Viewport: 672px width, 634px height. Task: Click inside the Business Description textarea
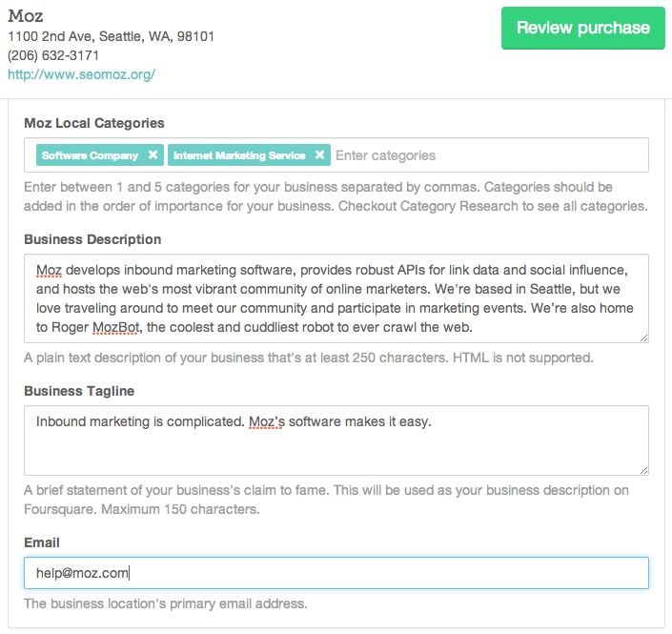click(336, 298)
